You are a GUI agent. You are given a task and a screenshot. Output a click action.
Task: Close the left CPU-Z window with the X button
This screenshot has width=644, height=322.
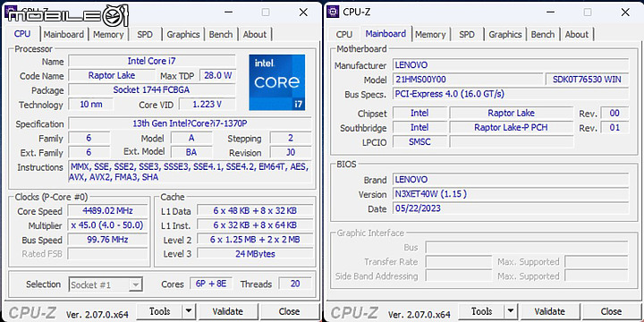[x=303, y=13]
